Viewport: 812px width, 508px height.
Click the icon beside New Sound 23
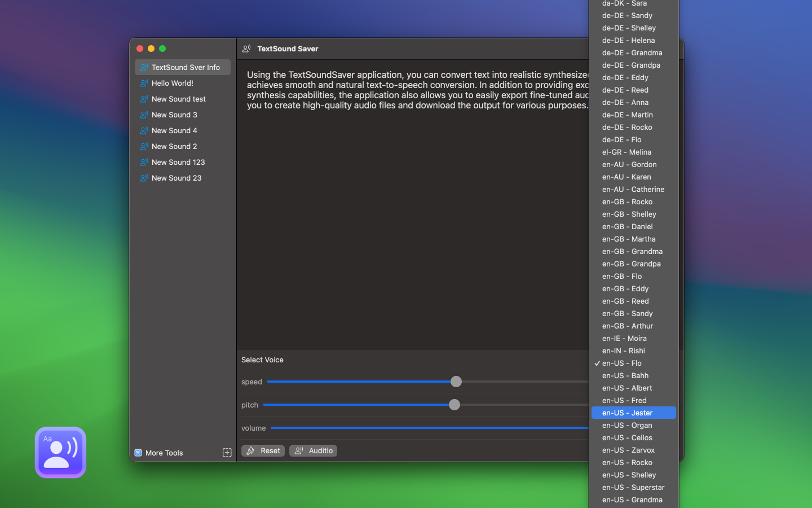[x=144, y=178]
